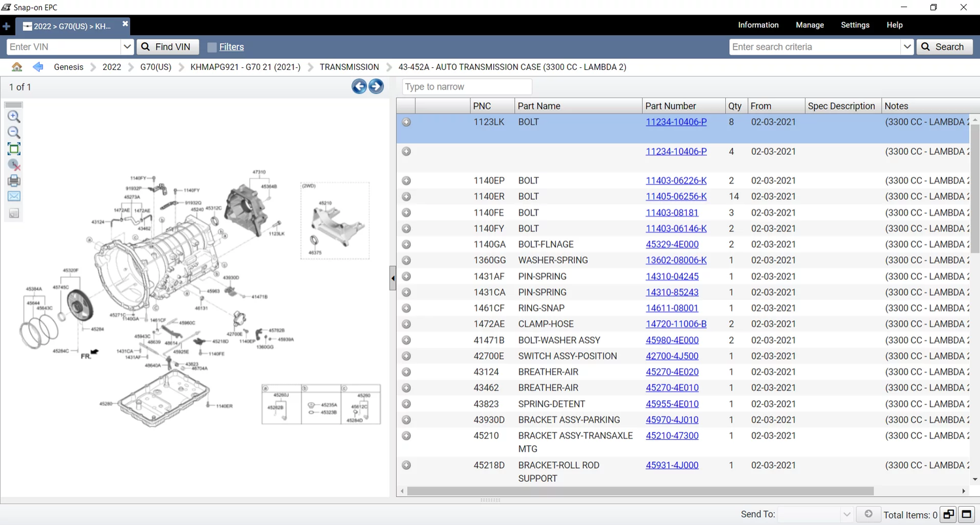
Task: Collapse the diagram panel with splitter arrow
Action: pyautogui.click(x=393, y=279)
